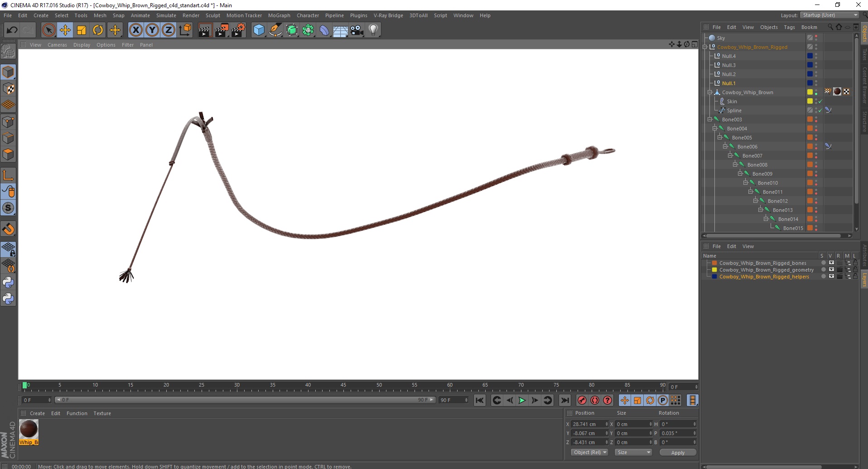Image resolution: width=868 pixels, height=469 pixels.
Task: Click the Undo arrow icon
Action: [x=12, y=30]
